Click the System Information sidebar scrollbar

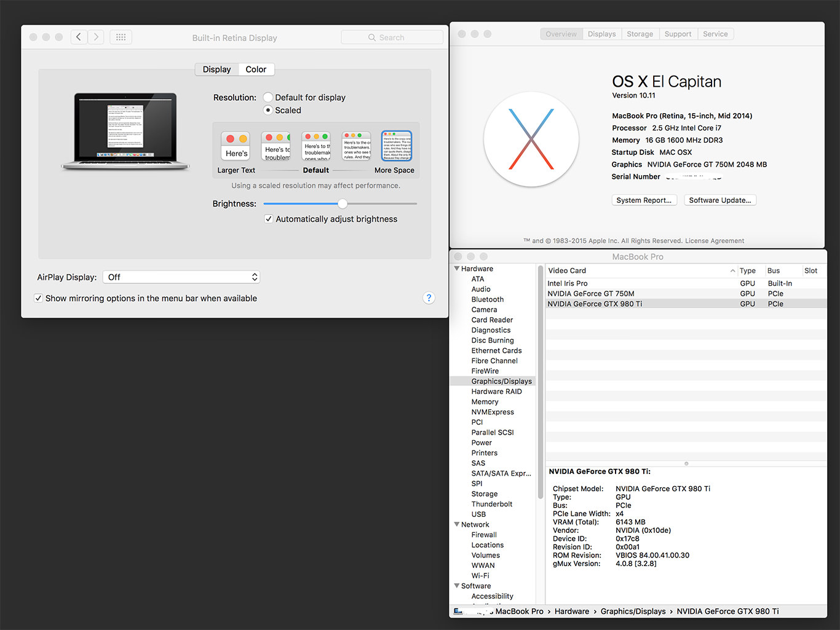541,381
